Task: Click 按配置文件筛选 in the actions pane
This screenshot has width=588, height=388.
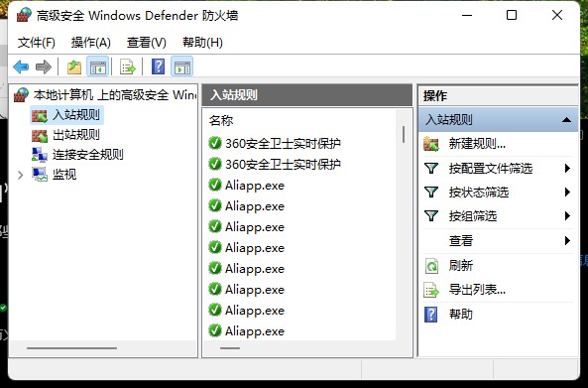Action: [491, 168]
